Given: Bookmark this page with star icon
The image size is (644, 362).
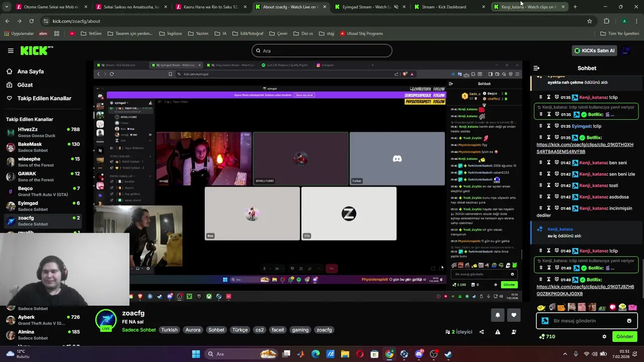Looking at the screenshot, I should point(590,21).
